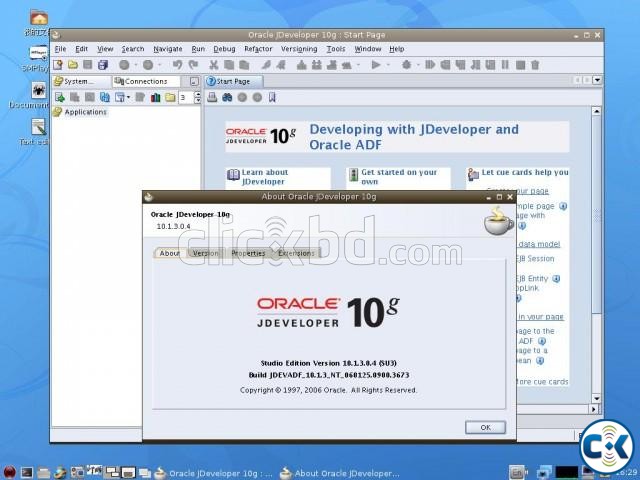The height and width of the screenshot is (480, 640).
Task: Click the books icon in navigator toolbar
Action: click(x=156, y=97)
